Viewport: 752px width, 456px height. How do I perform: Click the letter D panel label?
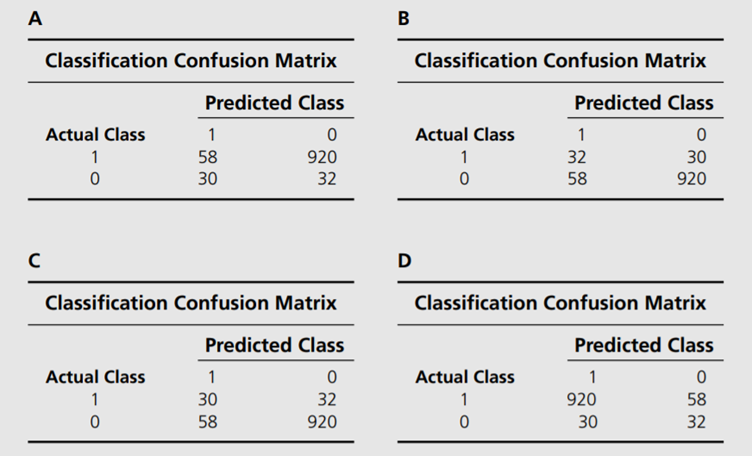click(x=406, y=261)
